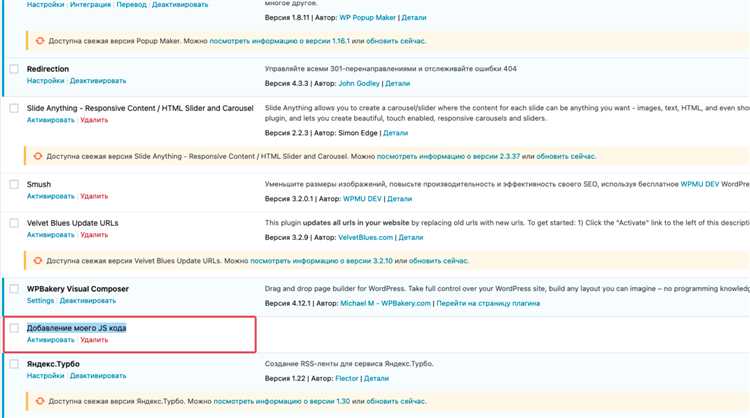Deactivate the Redirection plugin
750x418 pixels.
coord(98,81)
